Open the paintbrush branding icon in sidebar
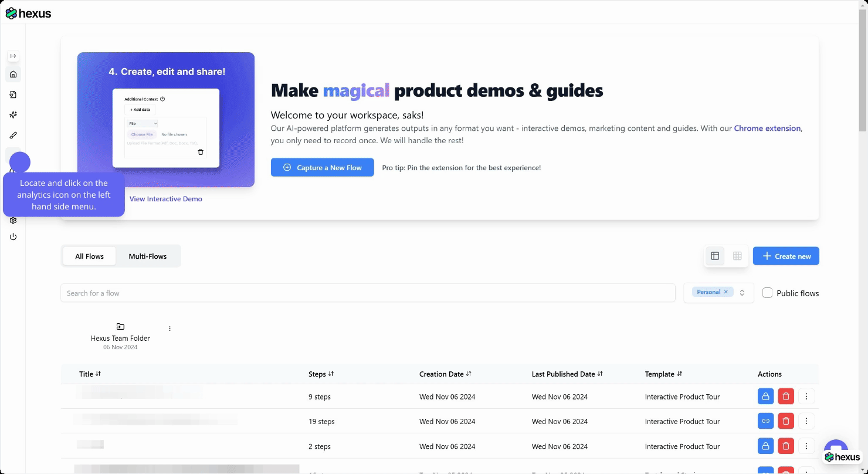Screen dimensions: 868x474 click(13, 135)
